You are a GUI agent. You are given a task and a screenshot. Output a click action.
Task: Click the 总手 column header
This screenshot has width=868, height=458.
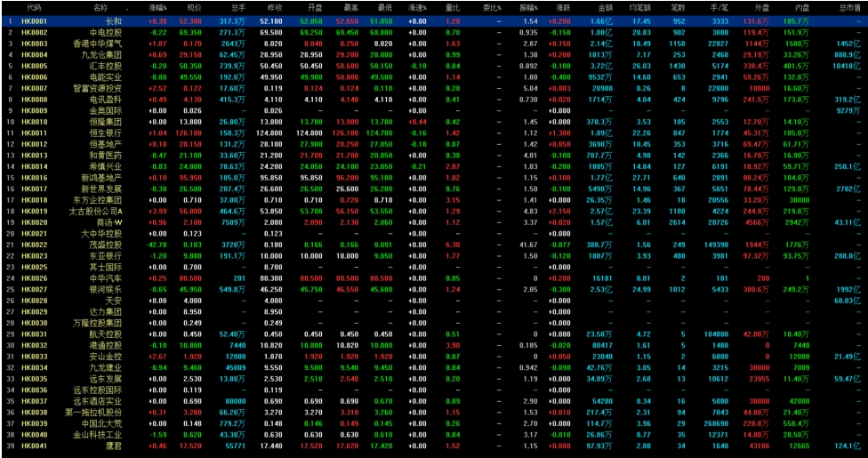coord(238,8)
